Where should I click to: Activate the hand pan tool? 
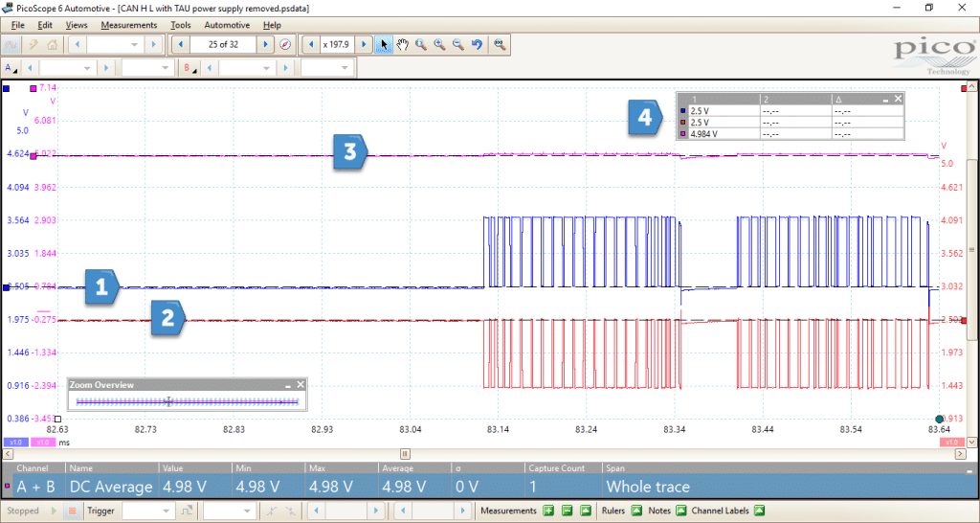403,44
